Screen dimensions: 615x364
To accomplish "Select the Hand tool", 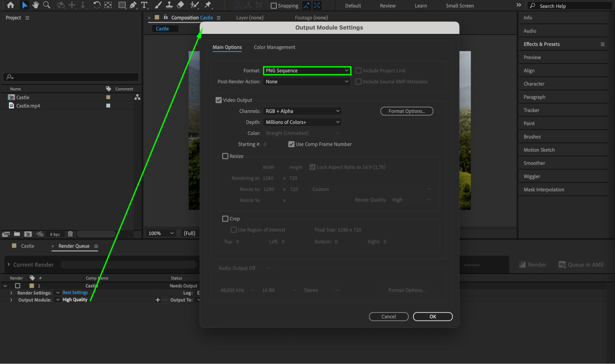I will coord(36,5).
